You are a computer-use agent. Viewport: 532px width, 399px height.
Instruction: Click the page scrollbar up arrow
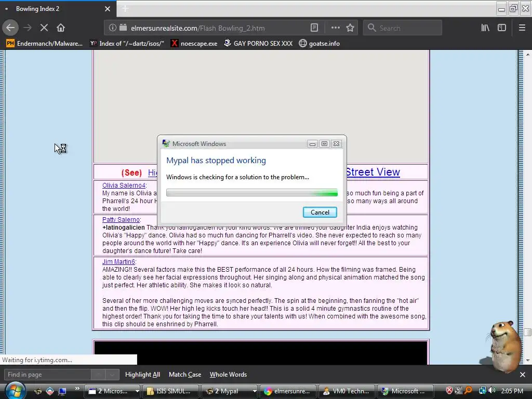tap(528, 54)
